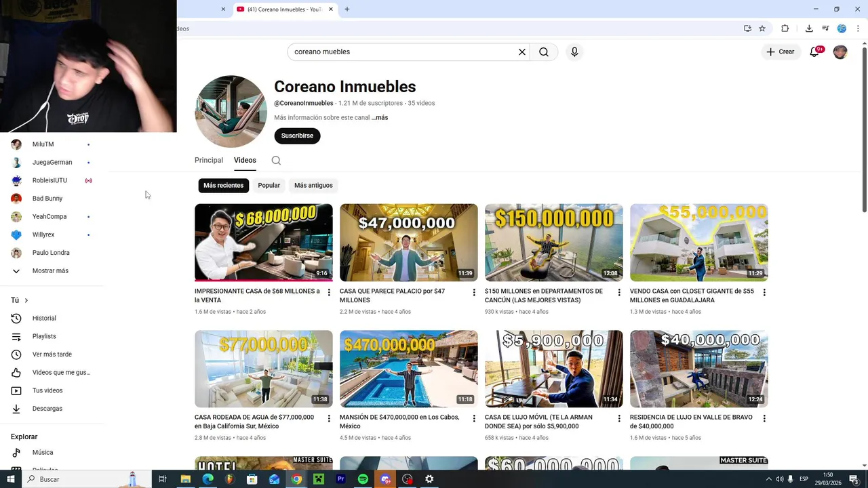
Task: Open the media controls icon in Chrome toolbar
Action: click(x=825, y=28)
